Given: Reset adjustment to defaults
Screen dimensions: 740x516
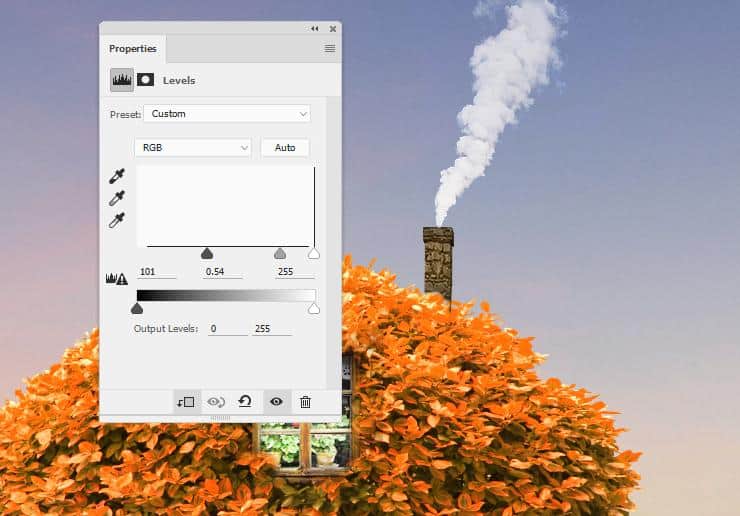Looking at the screenshot, I should [245, 401].
